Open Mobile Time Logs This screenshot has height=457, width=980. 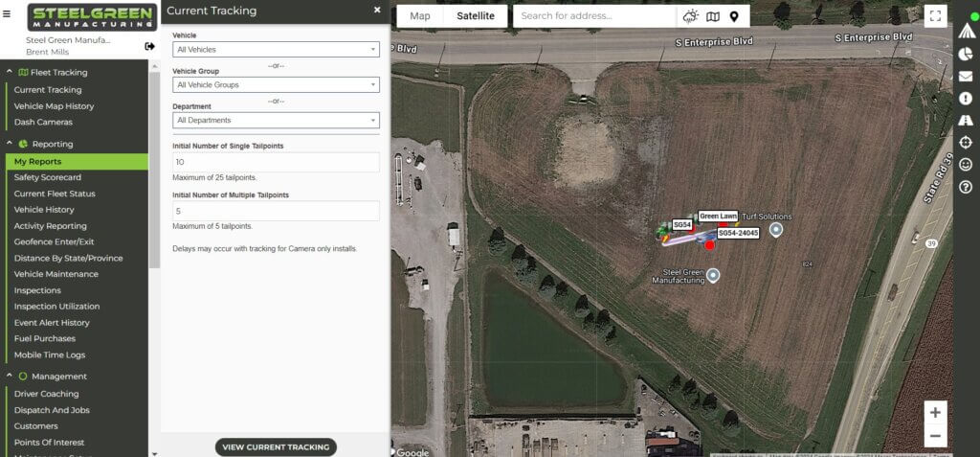point(50,354)
